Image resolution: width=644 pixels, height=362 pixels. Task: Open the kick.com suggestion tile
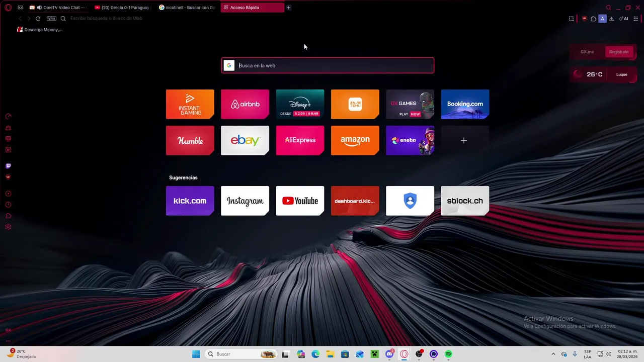coord(190,201)
